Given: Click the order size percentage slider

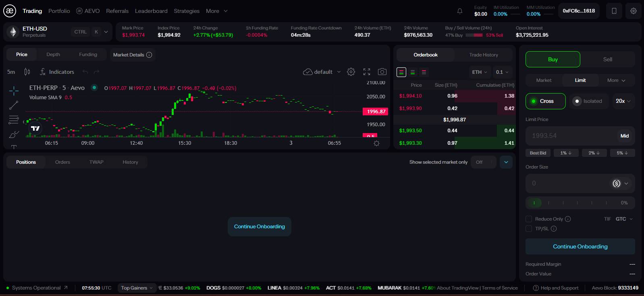Looking at the screenshot, I should [x=580, y=203].
